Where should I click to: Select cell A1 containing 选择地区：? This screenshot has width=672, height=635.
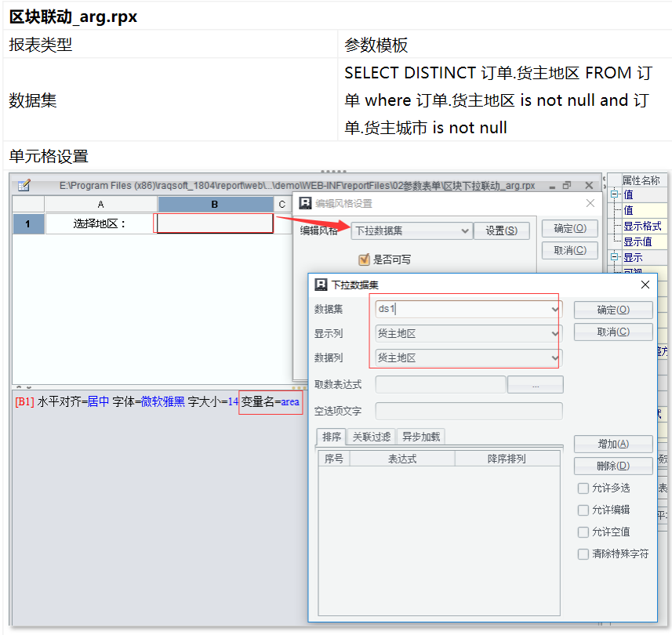(101, 223)
